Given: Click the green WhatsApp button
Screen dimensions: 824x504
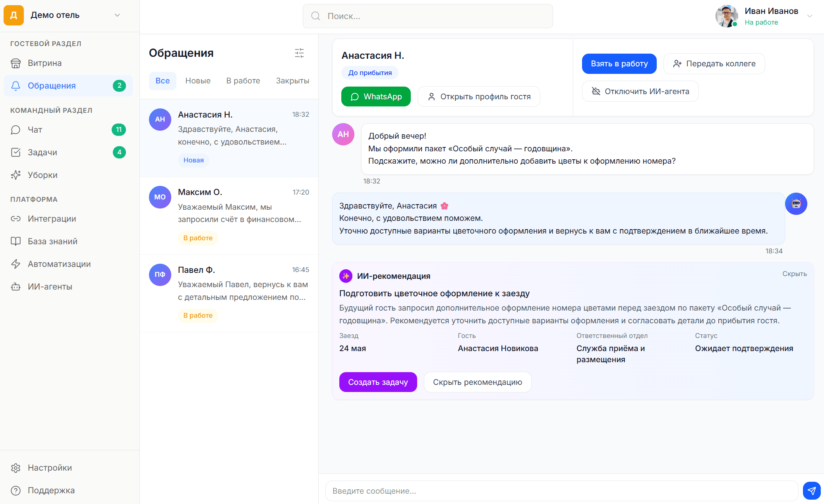Looking at the screenshot, I should (x=376, y=97).
